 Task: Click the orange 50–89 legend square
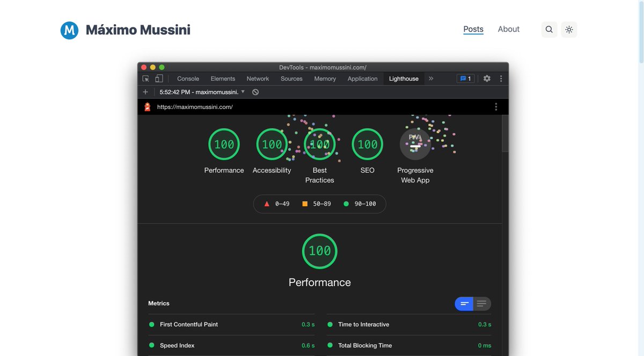click(x=305, y=204)
